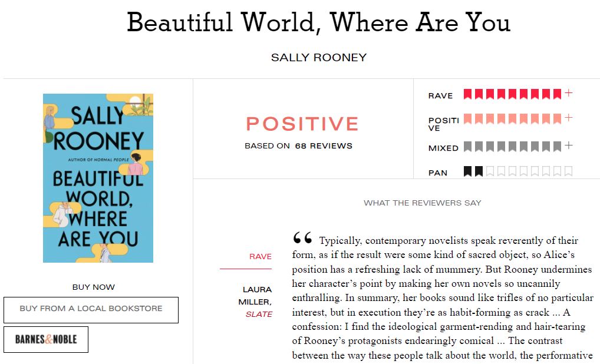This screenshot has height=364, width=600.
Task: Select the Pan rating category label
Action: click(438, 173)
